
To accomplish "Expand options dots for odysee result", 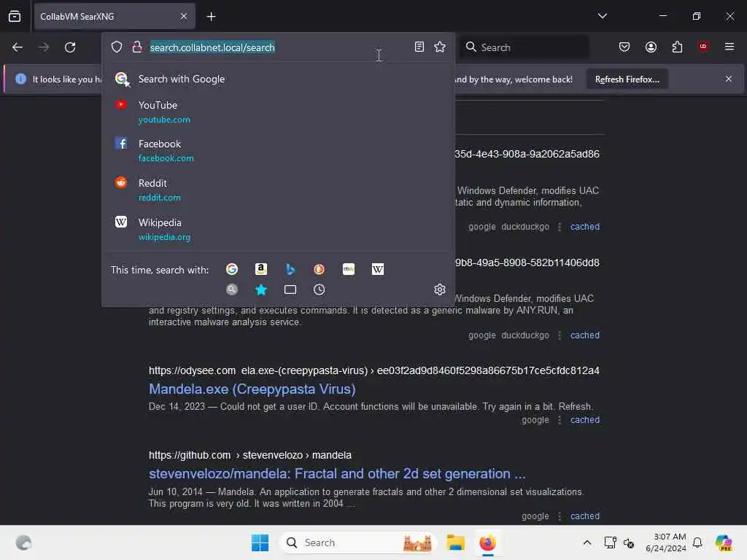I will 560,420.
